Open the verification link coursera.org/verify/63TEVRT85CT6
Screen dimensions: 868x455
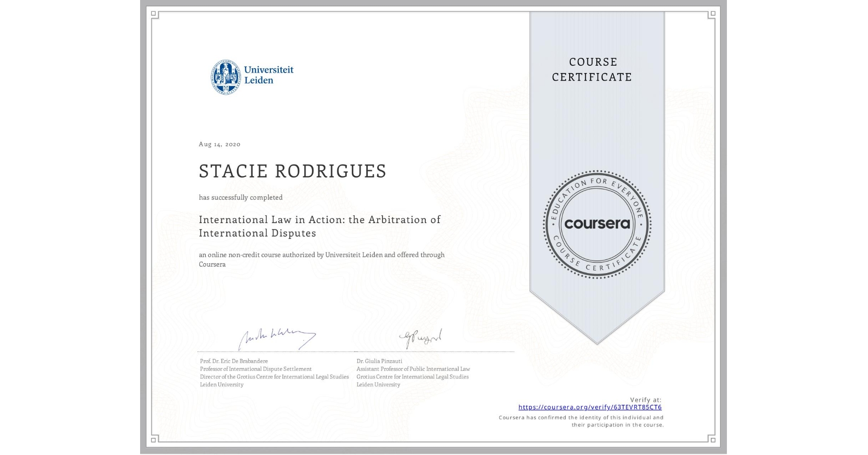pos(590,407)
